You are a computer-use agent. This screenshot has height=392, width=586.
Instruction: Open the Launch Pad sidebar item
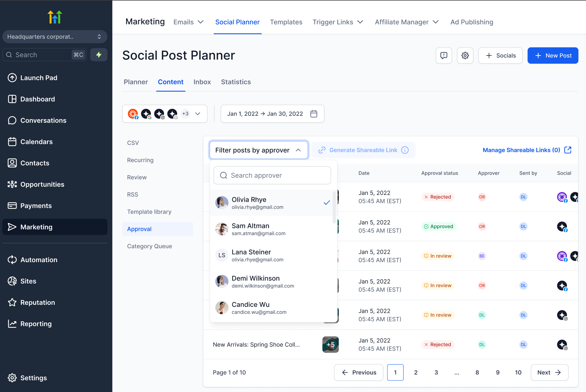click(x=39, y=78)
